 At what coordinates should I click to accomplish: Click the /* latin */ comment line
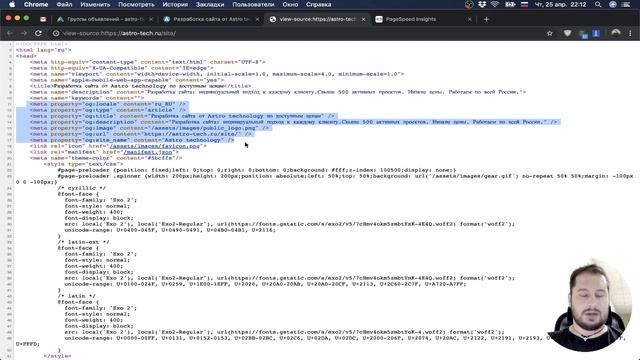(x=76, y=296)
